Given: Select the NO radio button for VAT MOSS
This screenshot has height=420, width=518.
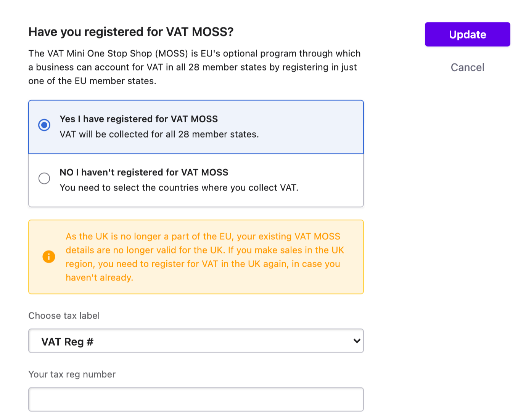Looking at the screenshot, I should coord(44,178).
